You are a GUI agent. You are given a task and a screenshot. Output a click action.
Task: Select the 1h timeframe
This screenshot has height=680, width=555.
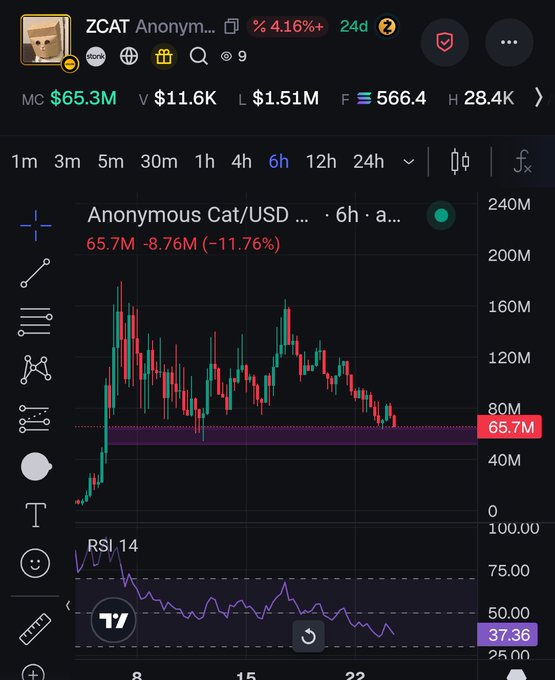click(205, 162)
